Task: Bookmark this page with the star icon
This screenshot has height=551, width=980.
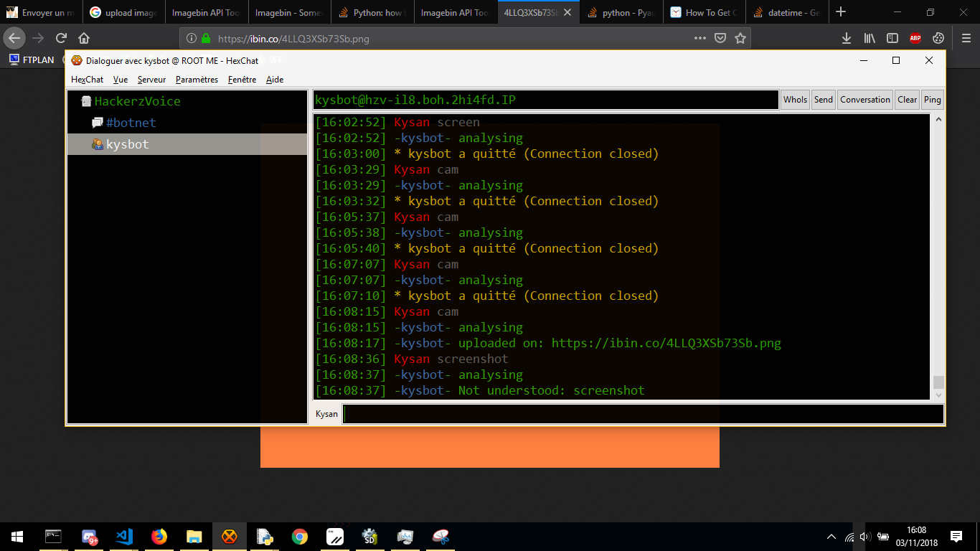Action: (x=740, y=38)
